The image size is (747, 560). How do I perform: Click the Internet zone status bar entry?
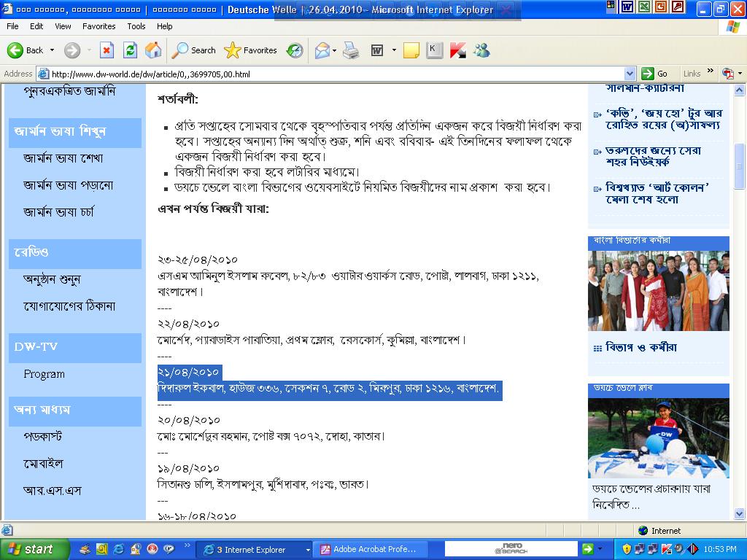pyautogui.click(x=659, y=531)
